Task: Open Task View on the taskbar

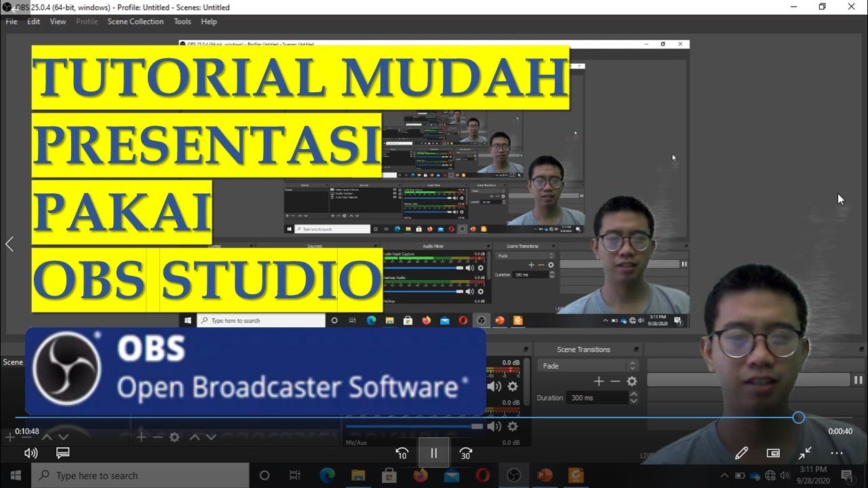Action: pyautogui.click(x=295, y=475)
